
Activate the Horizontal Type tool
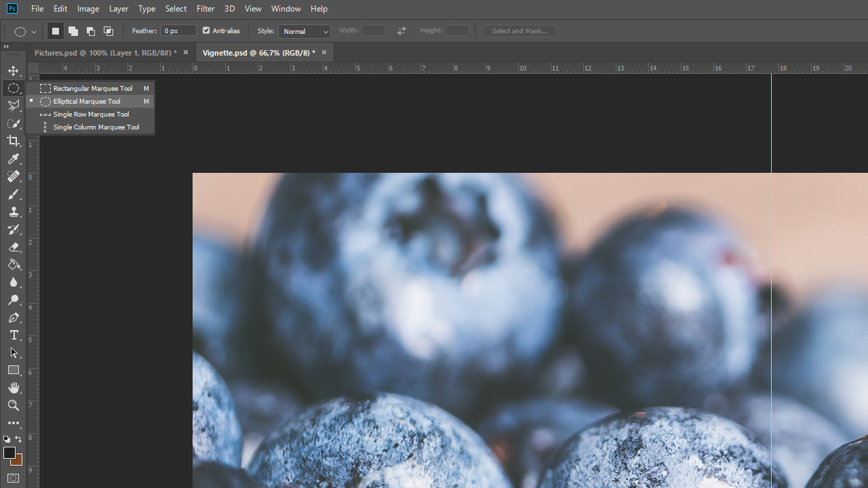click(x=14, y=335)
